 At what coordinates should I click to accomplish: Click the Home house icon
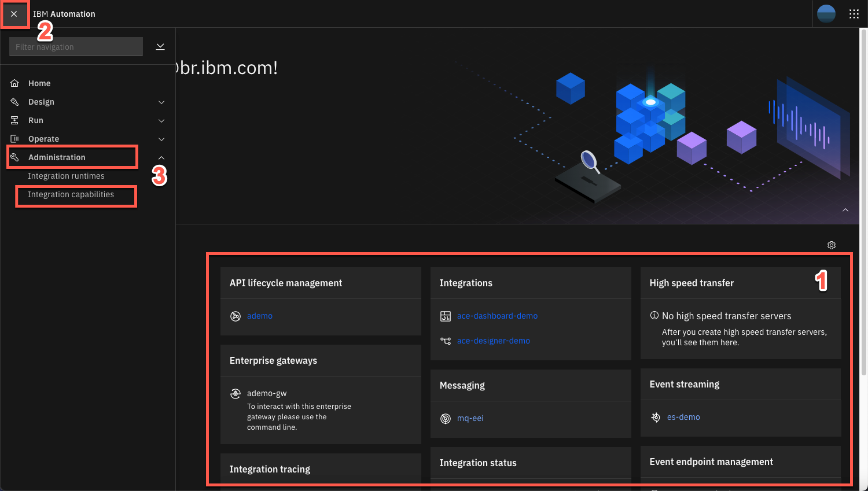pyautogui.click(x=14, y=83)
